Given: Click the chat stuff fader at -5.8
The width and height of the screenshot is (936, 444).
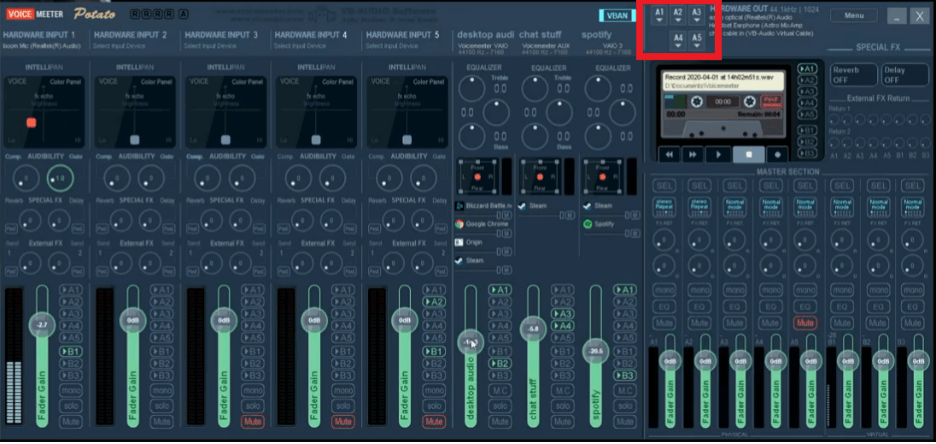Looking at the screenshot, I should [533, 329].
